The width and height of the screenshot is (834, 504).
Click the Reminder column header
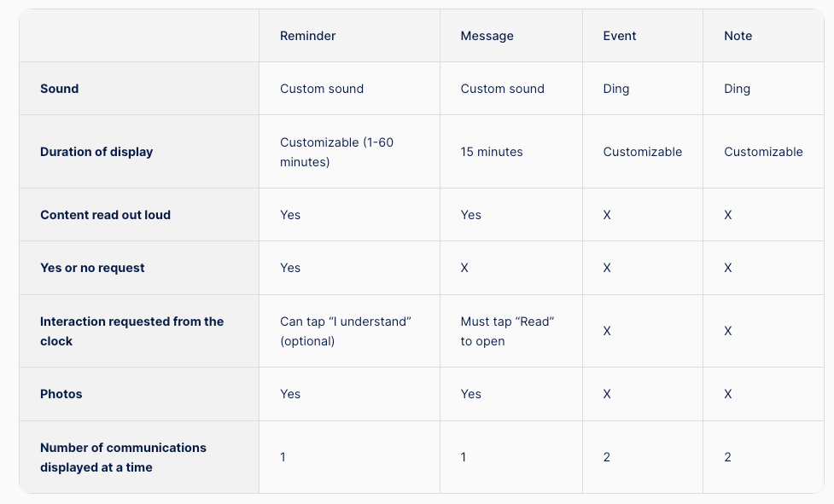[x=308, y=36]
